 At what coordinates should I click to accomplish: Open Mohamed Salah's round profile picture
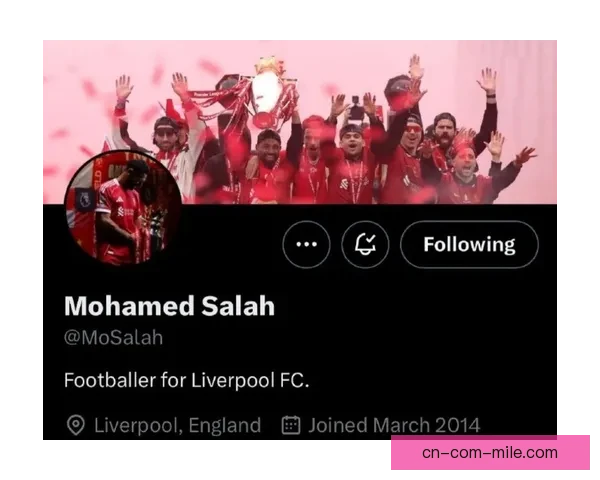123,208
